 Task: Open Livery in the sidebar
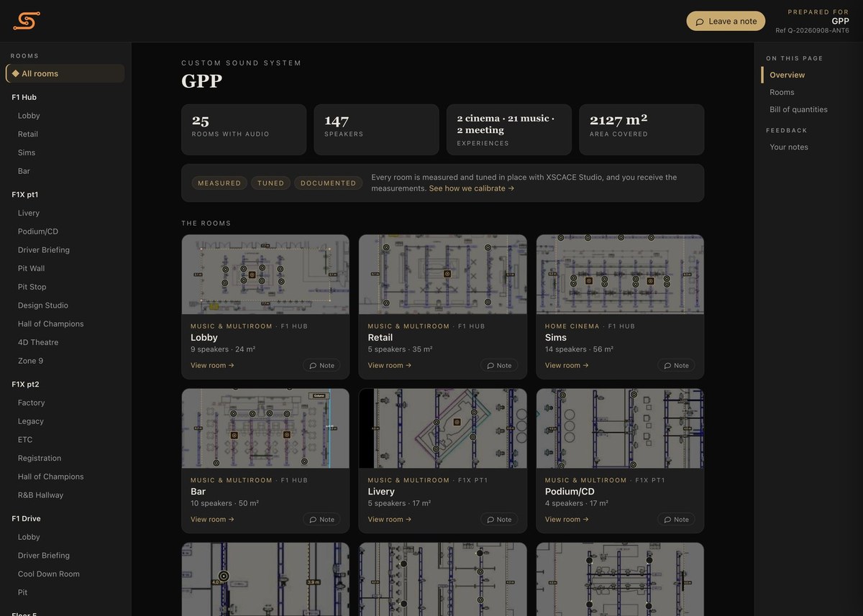pos(29,213)
